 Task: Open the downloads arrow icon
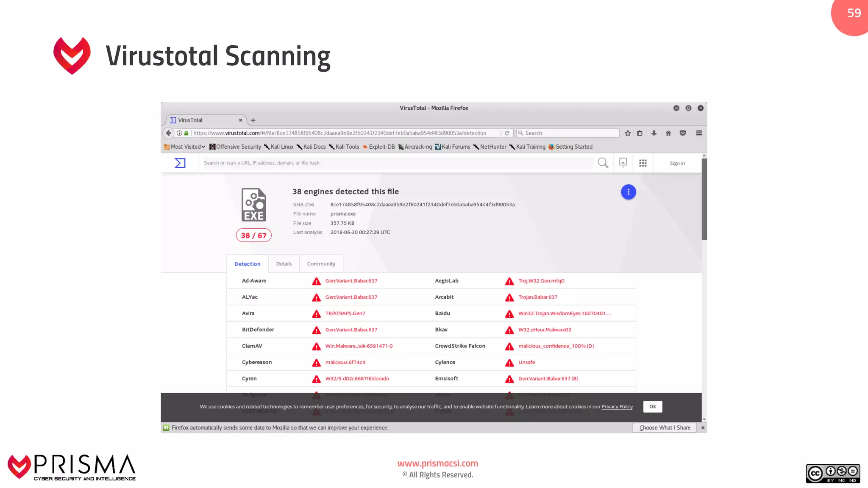(654, 133)
